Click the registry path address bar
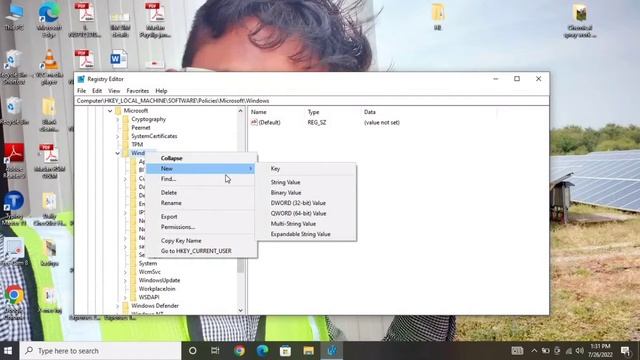Screen dimensions: 640x360 tap(311, 101)
